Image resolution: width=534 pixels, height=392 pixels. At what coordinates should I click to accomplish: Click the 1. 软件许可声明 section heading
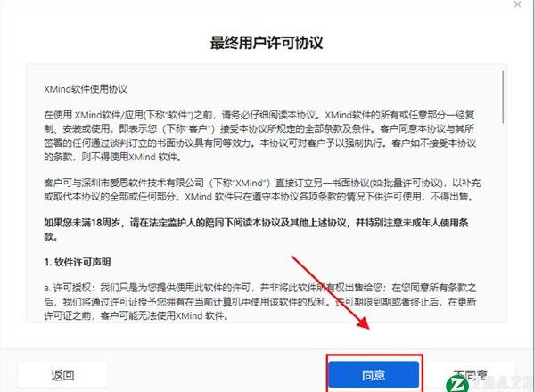click(x=78, y=262)
